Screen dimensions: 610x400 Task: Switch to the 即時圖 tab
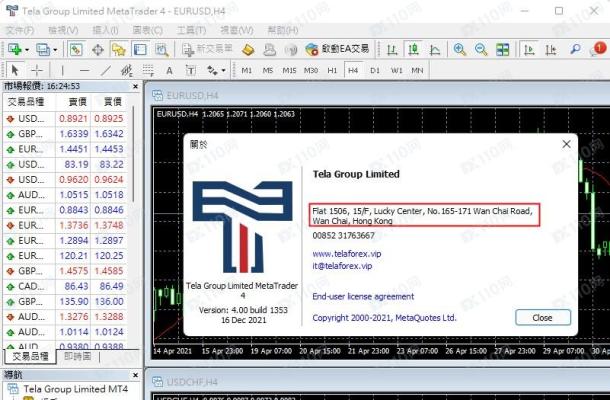point(77,356)
